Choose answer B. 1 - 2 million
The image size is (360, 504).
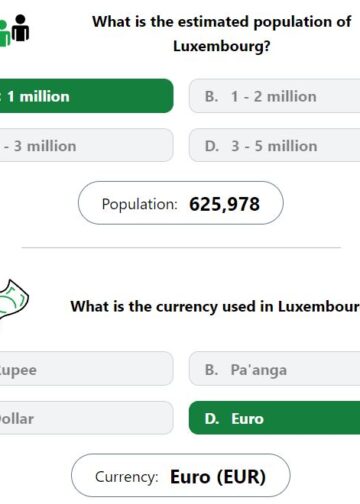274,96
